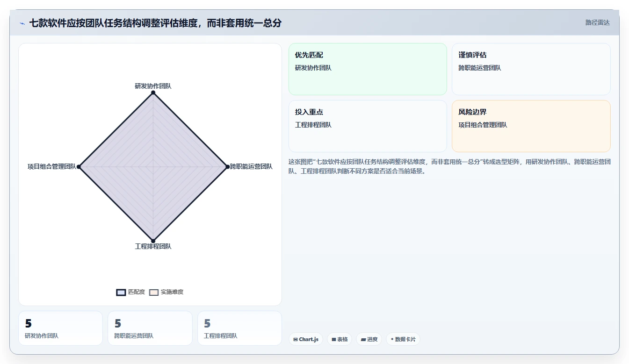
Task: Click the Chart.js tag chip
Action: (x=306, y=339)
